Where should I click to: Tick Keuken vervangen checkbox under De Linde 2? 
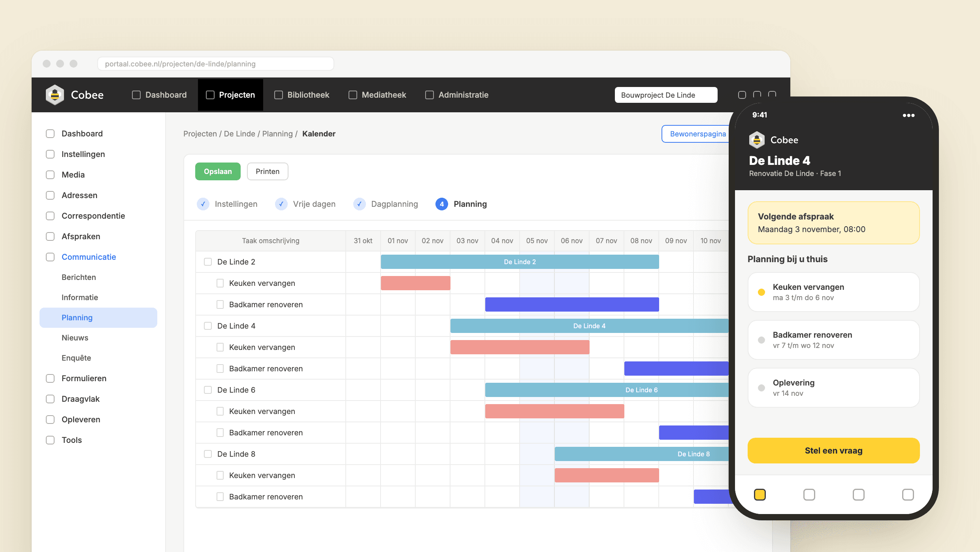pos(220,283)
